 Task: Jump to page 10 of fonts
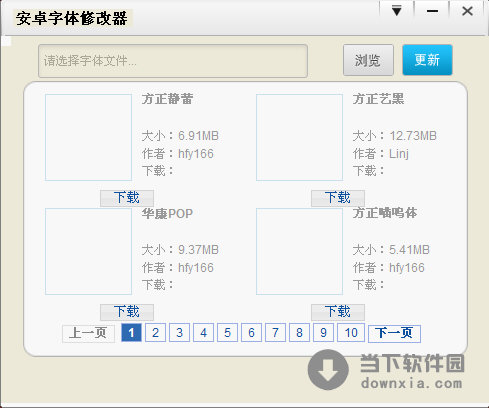351,333
